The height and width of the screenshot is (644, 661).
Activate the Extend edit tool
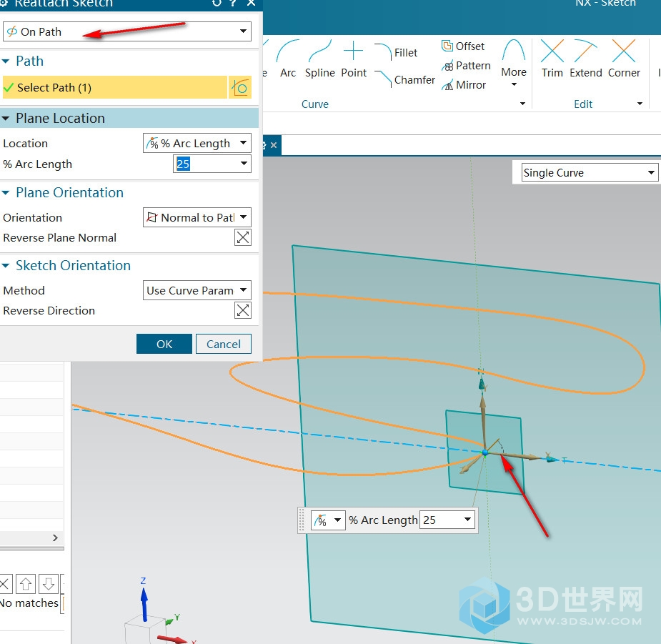click(x=586, y=59)
